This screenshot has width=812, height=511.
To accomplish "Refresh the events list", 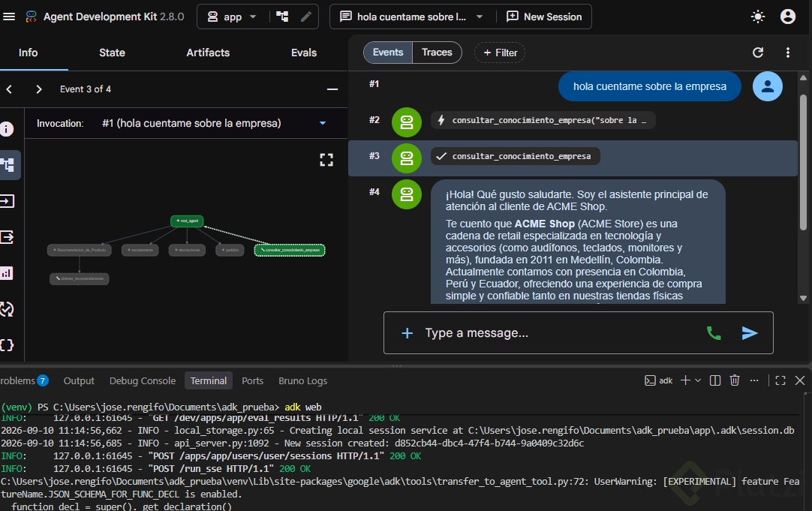I will [x=758, y=53].
